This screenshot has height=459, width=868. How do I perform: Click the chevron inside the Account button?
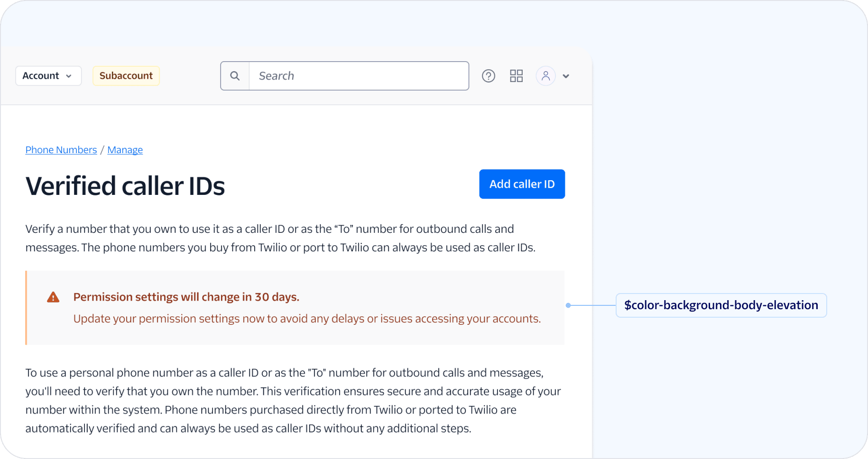(69, 76)
